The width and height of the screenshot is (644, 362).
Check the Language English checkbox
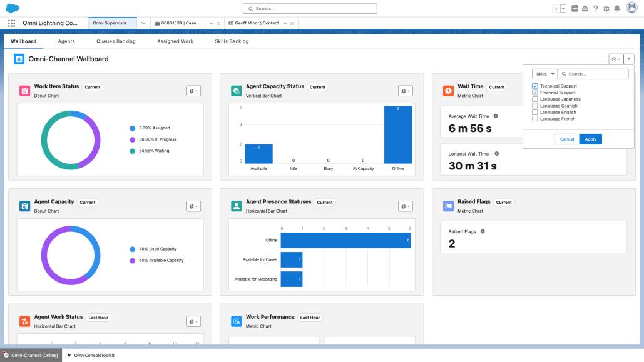[x=534, y=112]
